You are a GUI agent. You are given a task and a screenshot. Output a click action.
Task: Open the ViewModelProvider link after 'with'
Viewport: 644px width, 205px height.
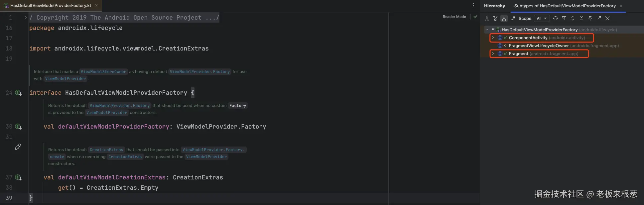pyautogui.click(x=65, y=79)
